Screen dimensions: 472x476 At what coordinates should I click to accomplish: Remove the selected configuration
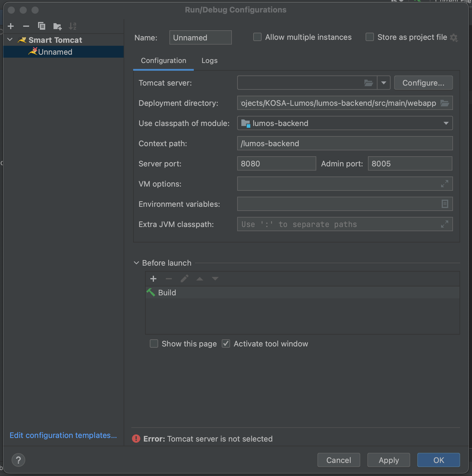(26, 26)
